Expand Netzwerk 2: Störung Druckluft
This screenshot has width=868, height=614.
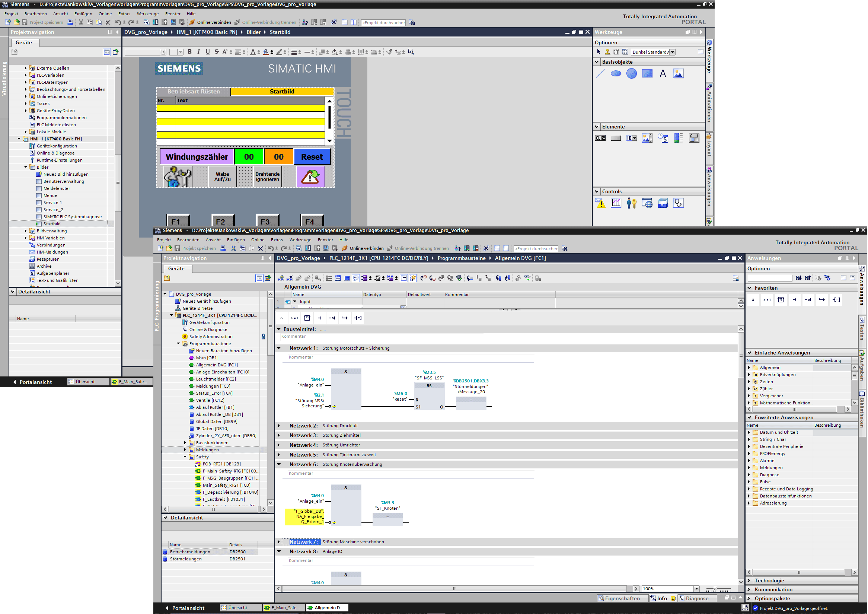pos(279,426)
